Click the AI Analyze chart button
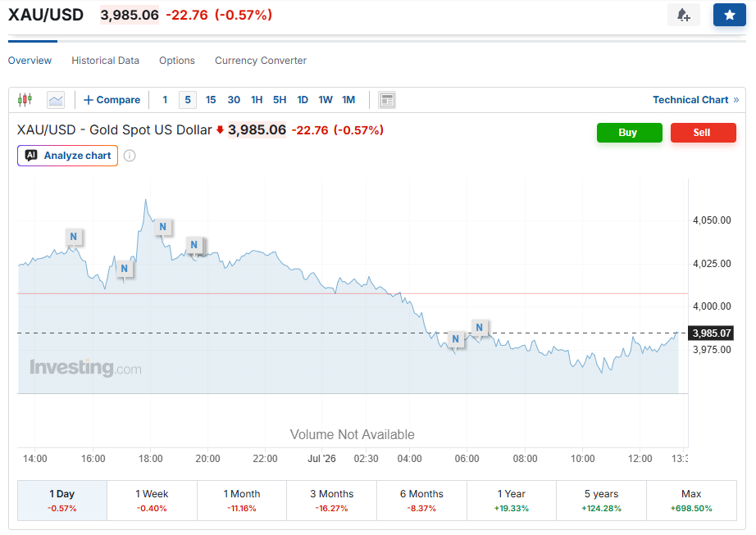Viewport: 756px width, 535px height. coord(67,156)
